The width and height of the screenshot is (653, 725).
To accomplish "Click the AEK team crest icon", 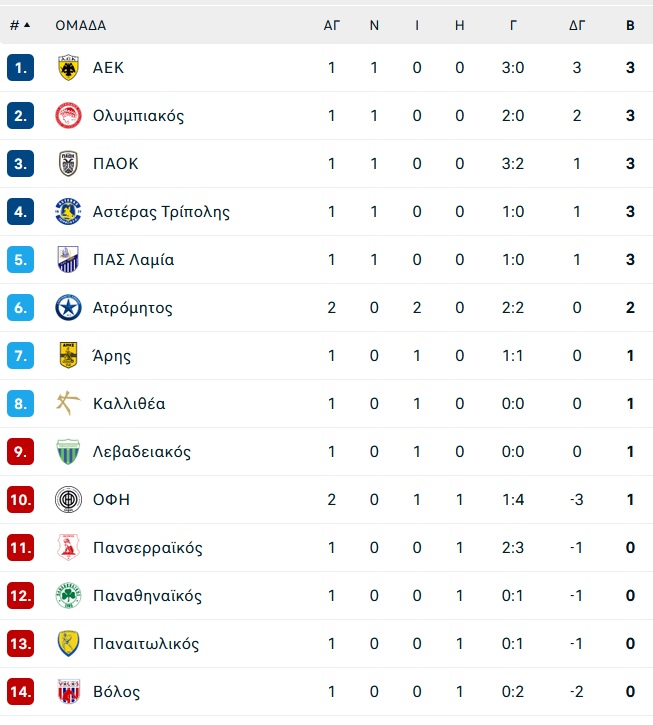I will (x=68, y=68).
